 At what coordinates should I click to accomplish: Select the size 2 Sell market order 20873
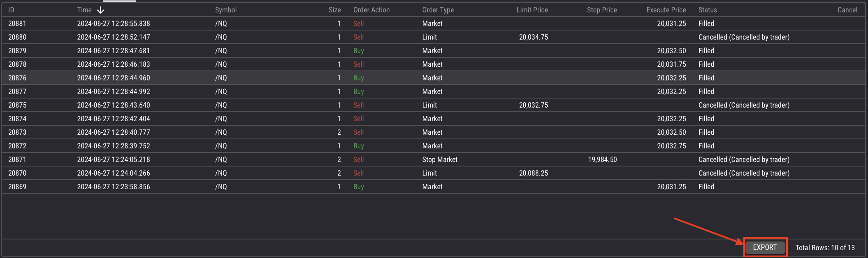point(17,132)
